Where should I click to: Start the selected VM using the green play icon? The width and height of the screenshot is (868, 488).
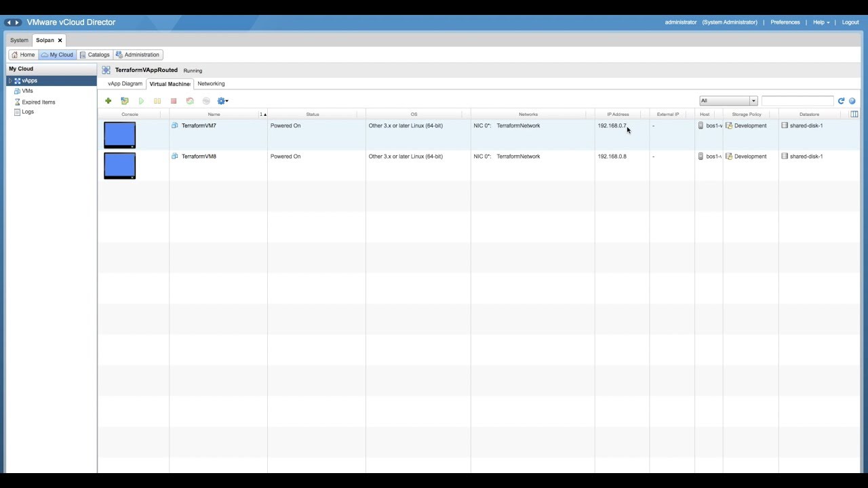pyautogui.click(x=141, y=100)
